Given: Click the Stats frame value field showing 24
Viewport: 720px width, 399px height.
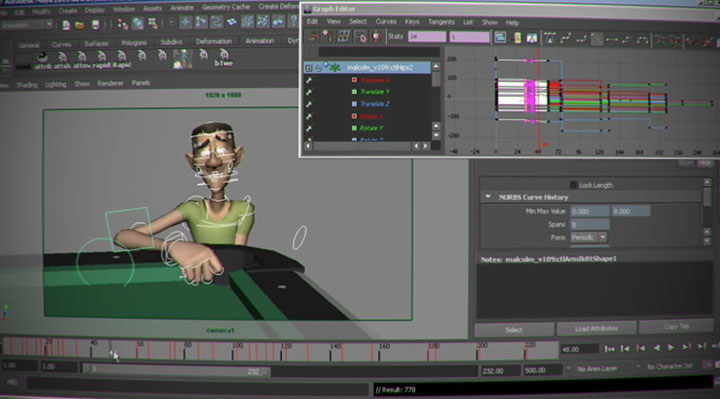Looking at the screenshot, I should coord(427,36).
